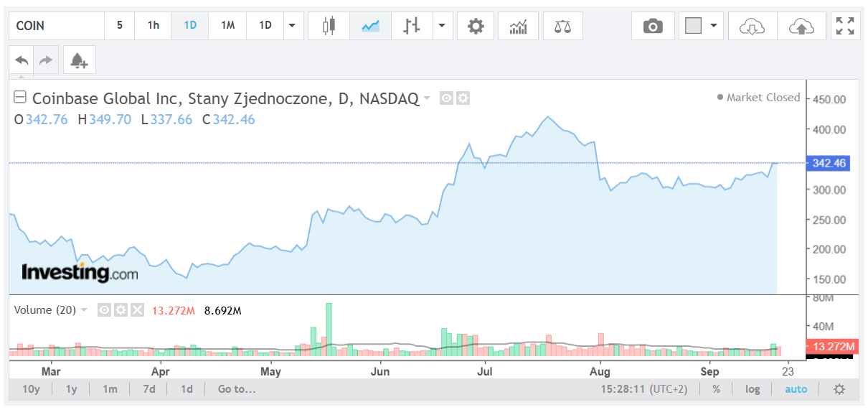Open Go to... date picker

237,389
